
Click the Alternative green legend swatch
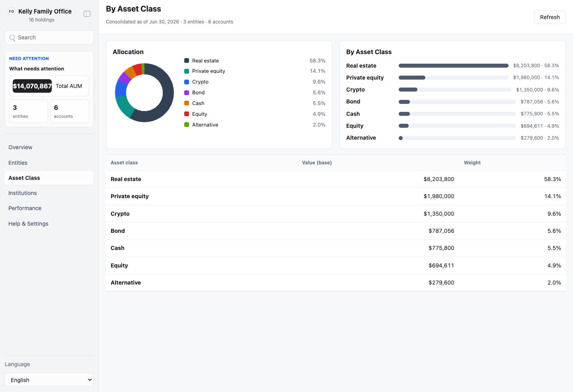187,125
